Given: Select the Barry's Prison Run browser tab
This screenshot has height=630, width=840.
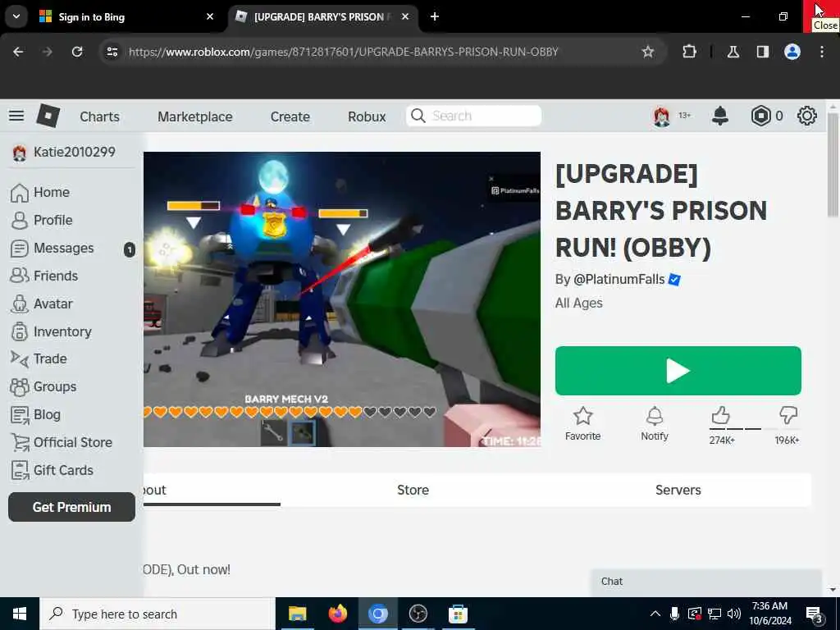Looking at the screenshot, I should pyautogui.click(x=323, y=16).
